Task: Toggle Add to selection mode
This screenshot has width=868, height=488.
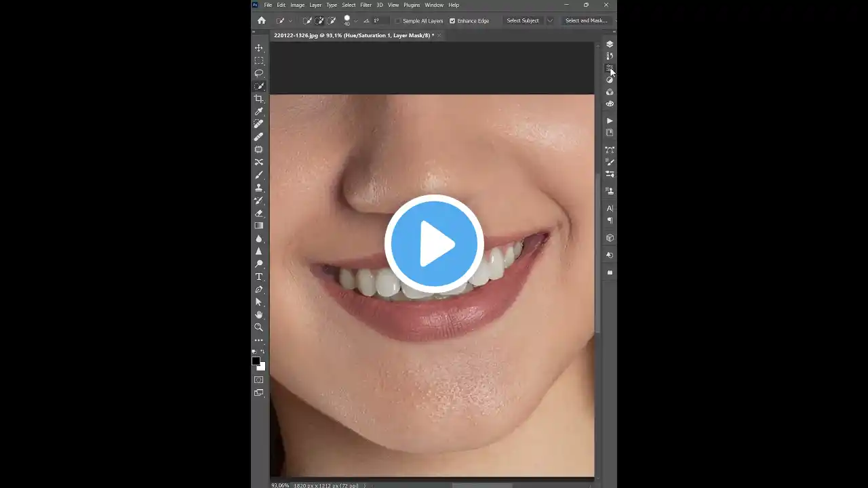Action: click(319, 20)
